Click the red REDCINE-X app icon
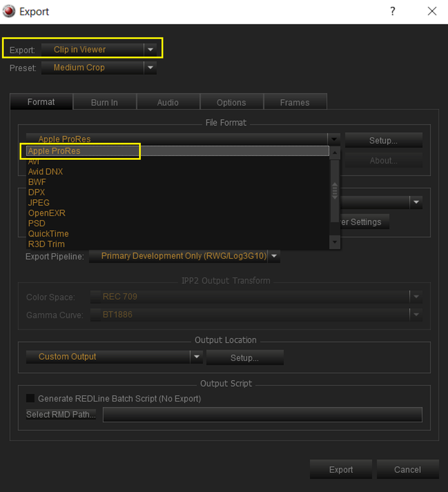Viewport: 448px width, 492px height. click(x=9, y=11)
